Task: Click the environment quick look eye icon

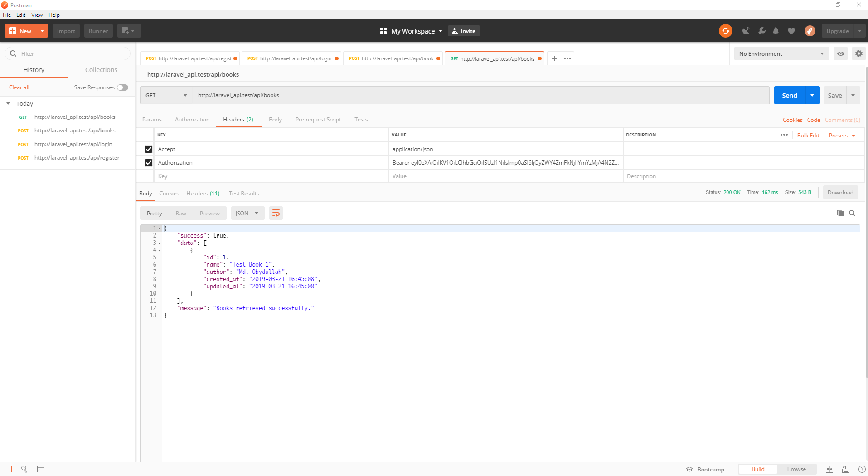Action: pyautogui.click(x=841, y=53)
